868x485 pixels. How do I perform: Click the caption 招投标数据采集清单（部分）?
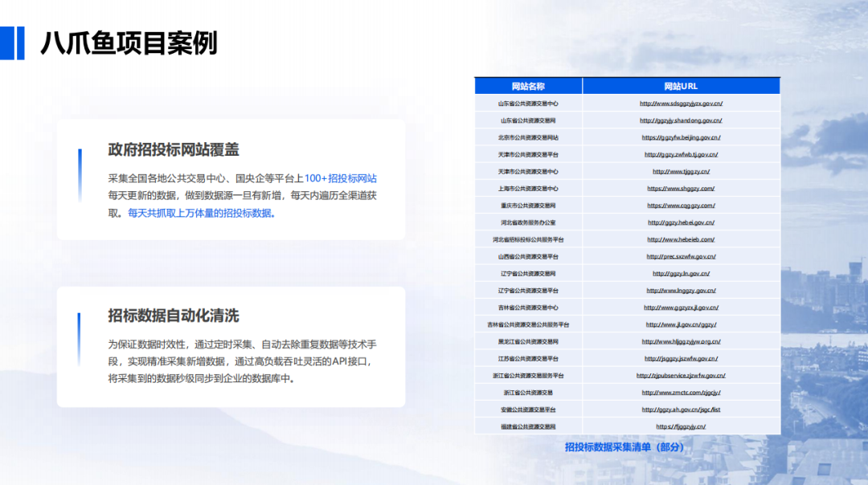point(624,446)
